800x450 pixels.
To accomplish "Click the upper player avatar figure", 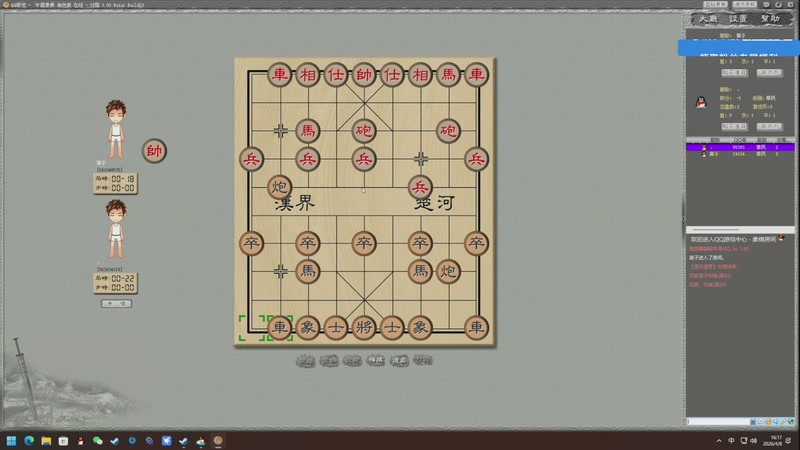I will click(116, 129).
